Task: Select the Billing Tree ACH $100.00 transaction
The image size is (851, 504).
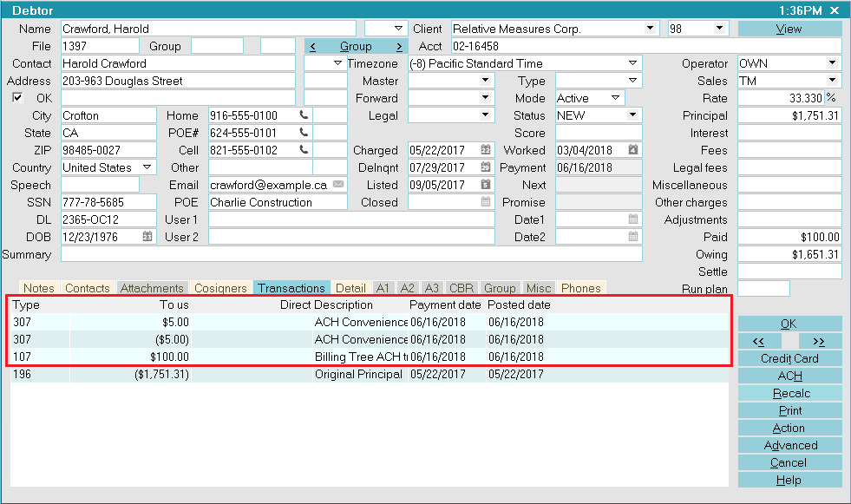Action: click(369, 357)
